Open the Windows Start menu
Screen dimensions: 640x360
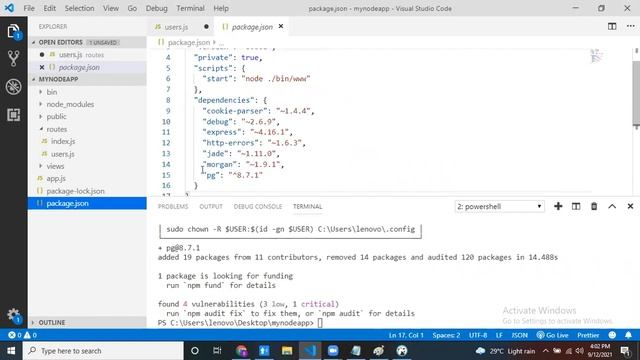[11, 351]
